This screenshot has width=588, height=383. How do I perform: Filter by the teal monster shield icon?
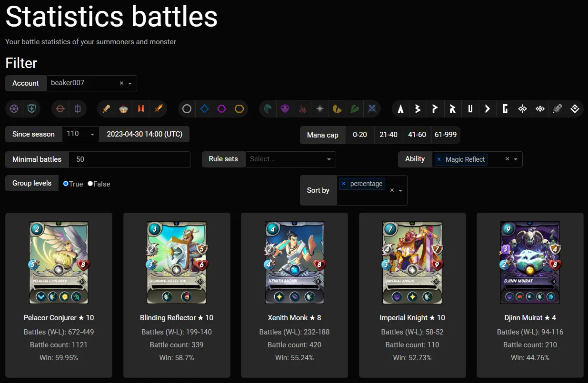pyautogui.click(x=31, y=109)
